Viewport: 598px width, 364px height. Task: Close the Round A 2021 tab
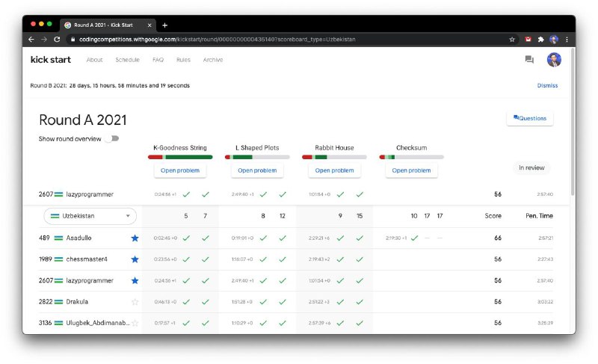149,25
